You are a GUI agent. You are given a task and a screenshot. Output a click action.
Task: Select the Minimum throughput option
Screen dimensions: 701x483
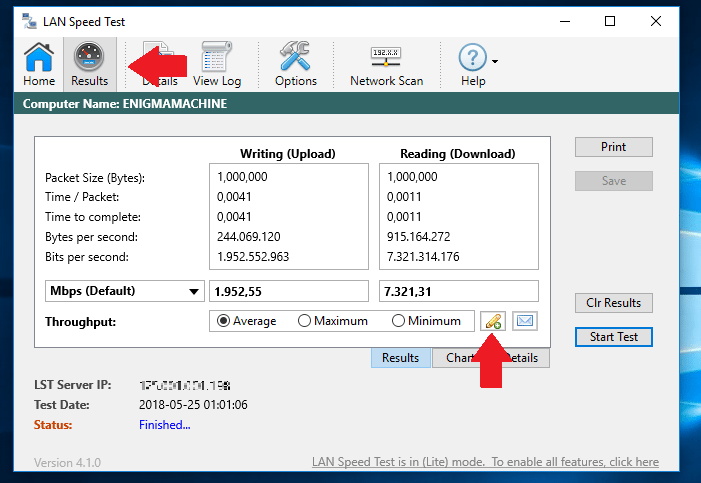[x=427, y=321]
